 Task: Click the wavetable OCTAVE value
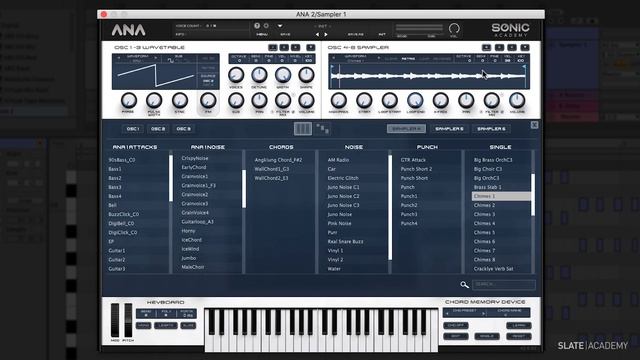(x=239, y=60)
